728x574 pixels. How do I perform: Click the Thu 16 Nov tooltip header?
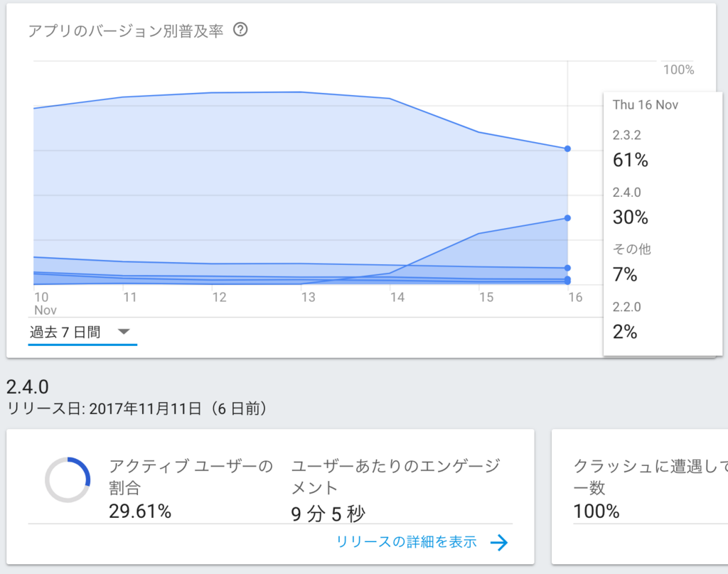[x=646, y=105]
